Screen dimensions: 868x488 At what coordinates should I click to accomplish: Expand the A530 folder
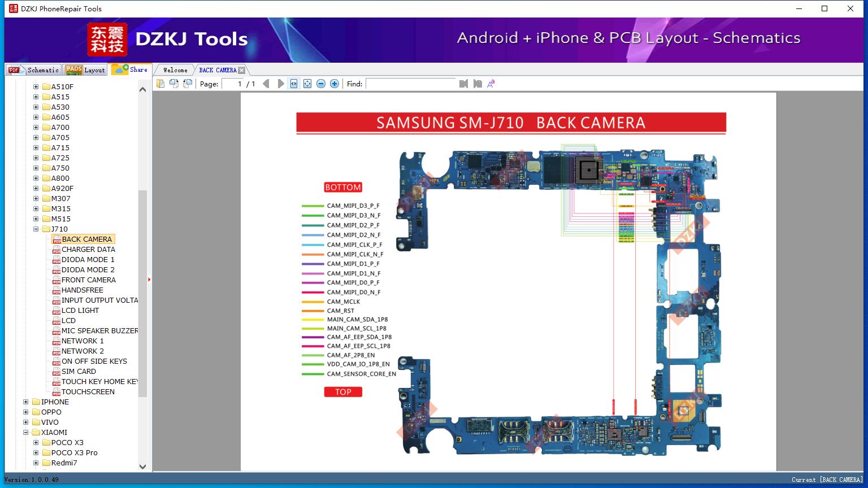pos(36,107)
